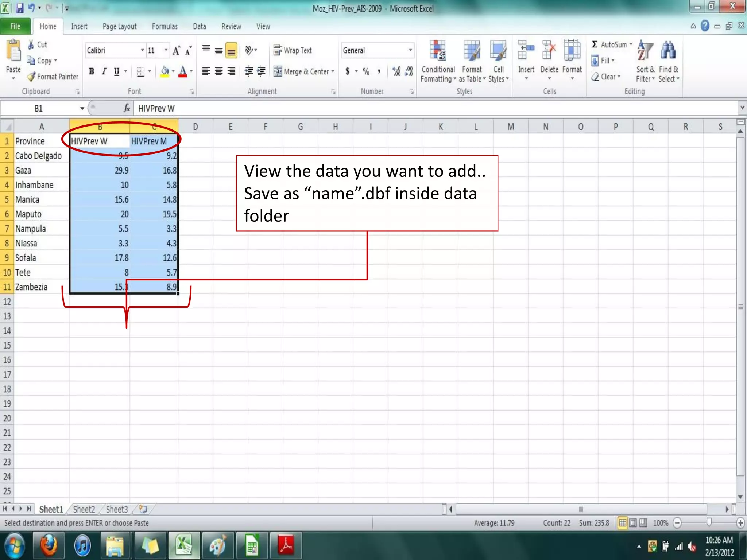Click the Borders icon
This screenshot has width=747, height=560.
click(140, 71)
